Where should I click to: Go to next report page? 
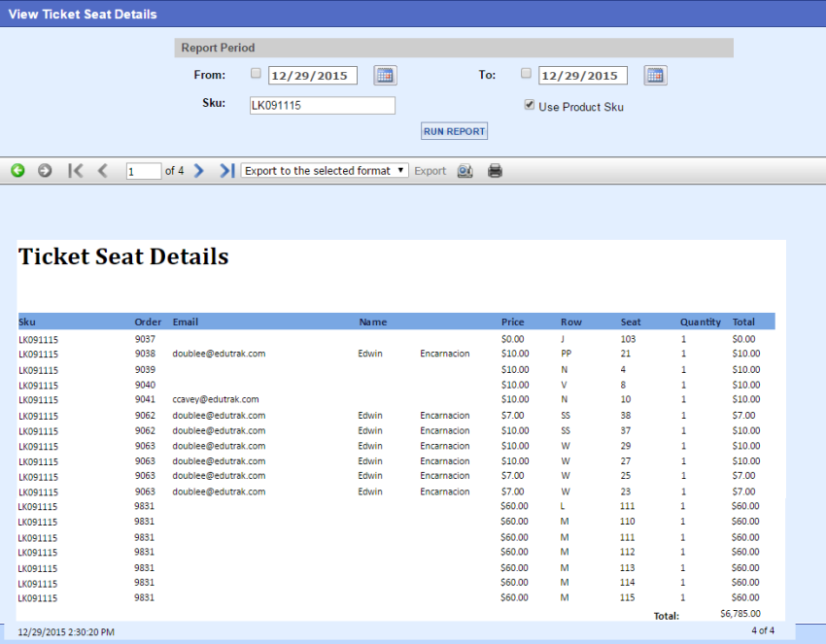pos(198,171)
